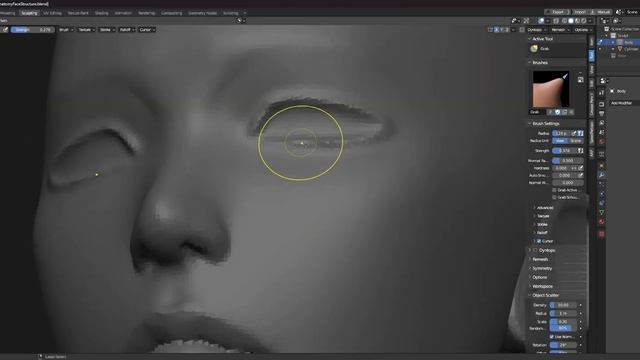Viewport: 640px width, 360px height.
Task: Enable the Dyntopo checkbox in the sidebar
Action: (535, 250)
